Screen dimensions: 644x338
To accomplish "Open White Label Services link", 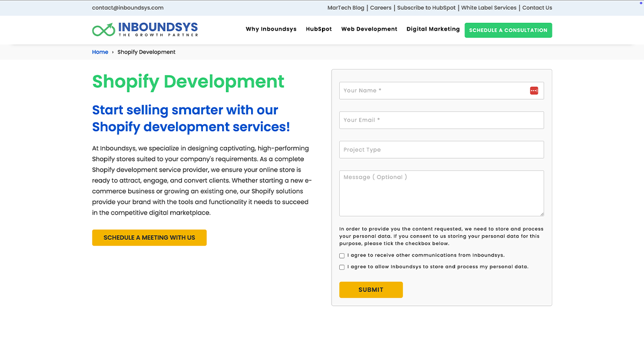I will 489,8.
